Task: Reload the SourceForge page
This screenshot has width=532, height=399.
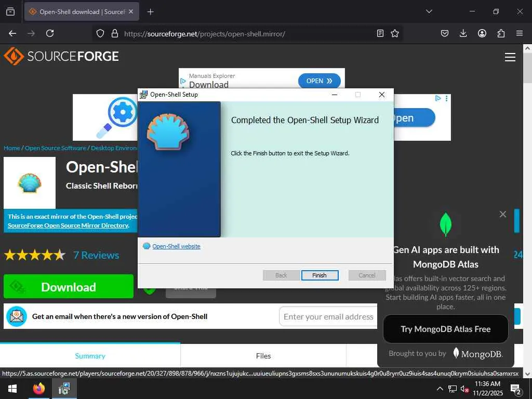Action: point(50,33)
